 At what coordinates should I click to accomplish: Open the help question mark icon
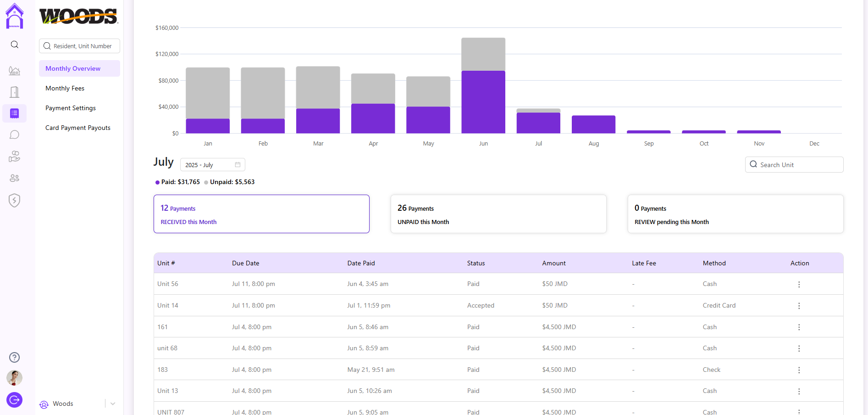[15, 357]
